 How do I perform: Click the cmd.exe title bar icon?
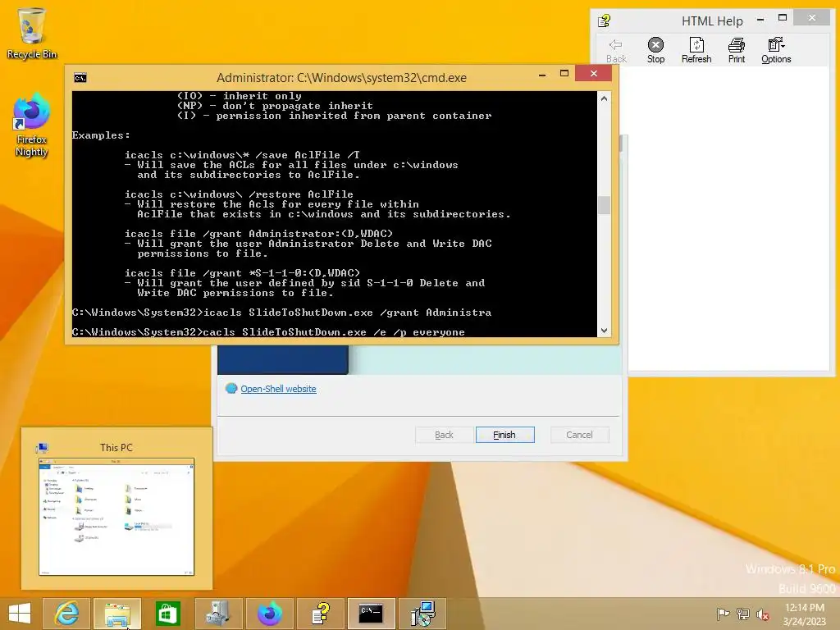pos(80,78)
